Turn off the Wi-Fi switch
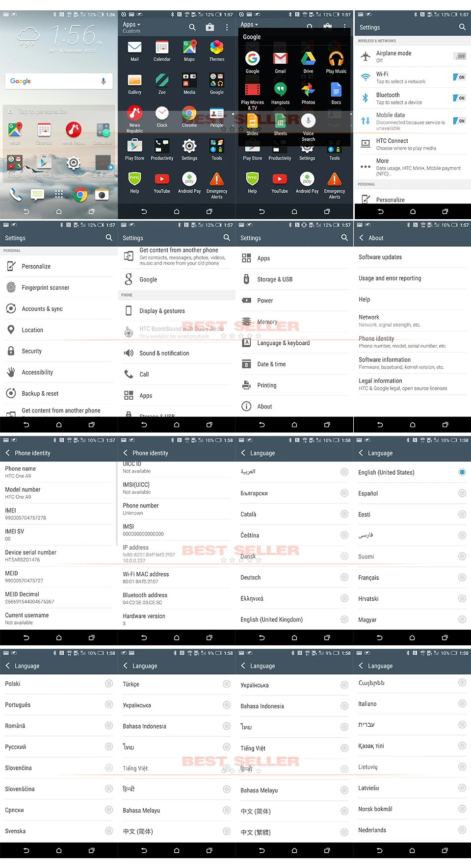471x868 pixels. click(460, 77)
